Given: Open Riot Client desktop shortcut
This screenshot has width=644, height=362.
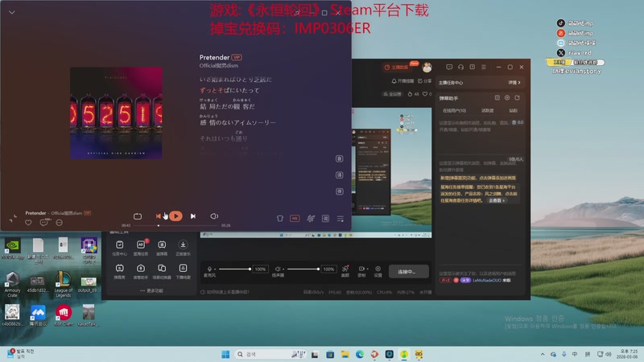Looking at the screenshot, I should point(64,315).
